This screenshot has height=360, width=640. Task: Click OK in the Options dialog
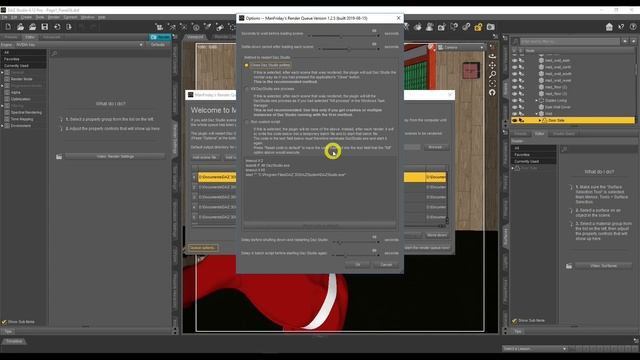[x=357, y=265]
